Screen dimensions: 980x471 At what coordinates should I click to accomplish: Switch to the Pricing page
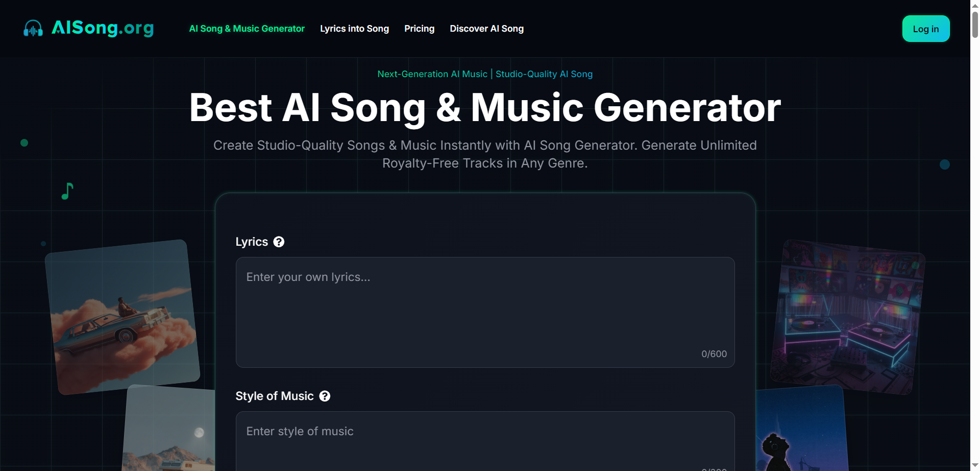(419, 29)
